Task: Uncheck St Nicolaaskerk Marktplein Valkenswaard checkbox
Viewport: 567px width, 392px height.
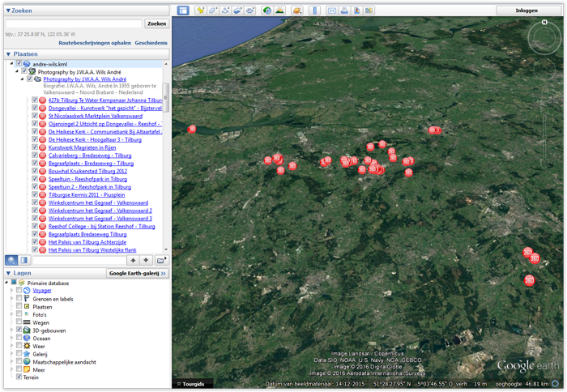Action: point(35,116)
